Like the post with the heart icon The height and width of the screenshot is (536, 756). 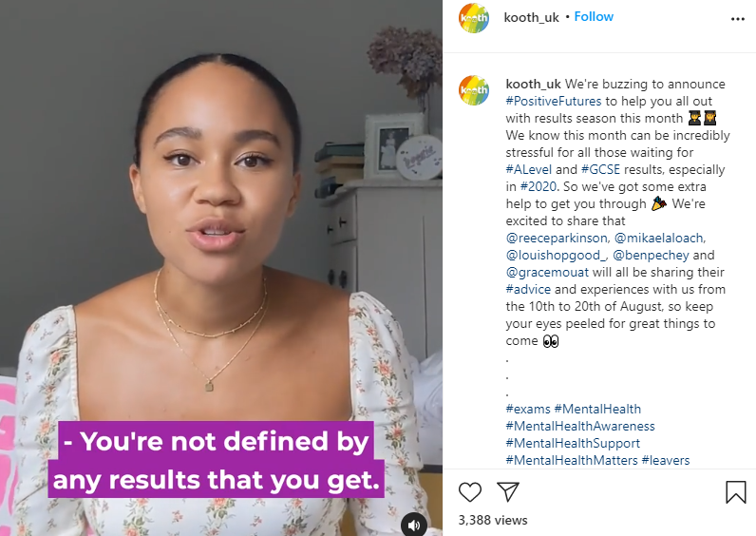(x=470, y=491)
